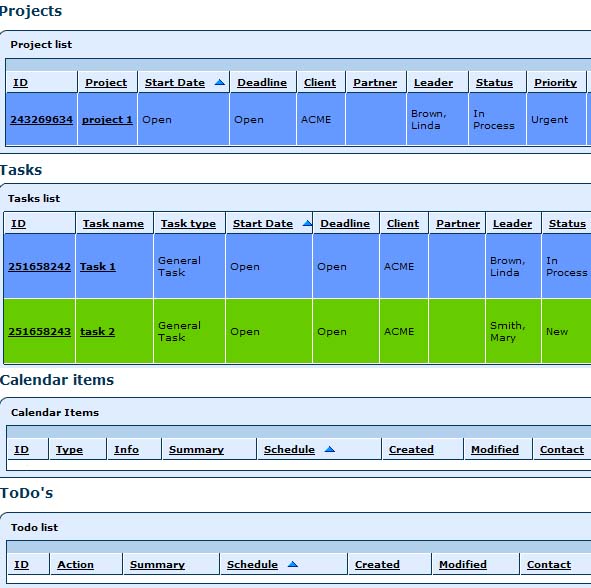The width and height of the screenshot is (591, 588).
Task: Open the project 1 link
Action: point(107,119)
